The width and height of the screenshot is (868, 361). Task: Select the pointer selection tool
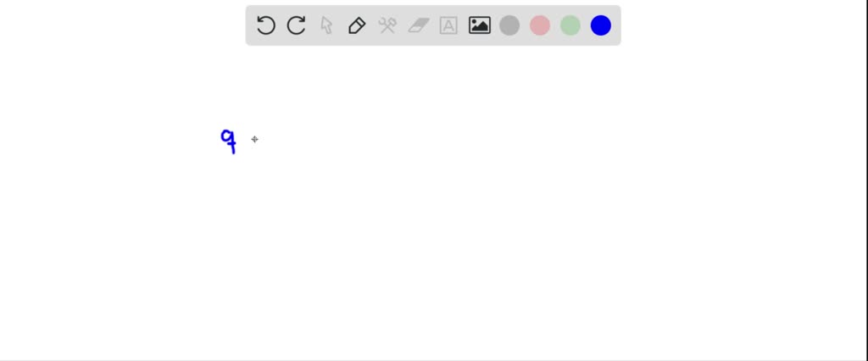point(326,25)
